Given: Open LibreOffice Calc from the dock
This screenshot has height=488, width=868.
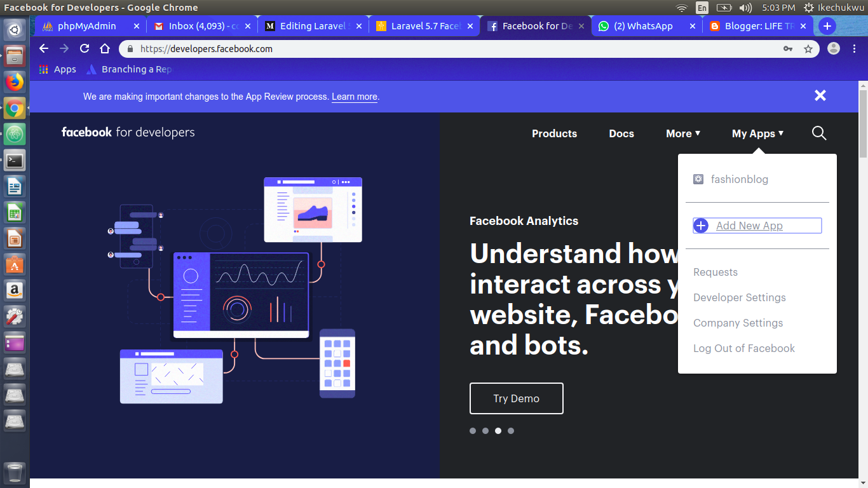Looking at the screenshot, I should pyautogui.click(x=15, y=213).
